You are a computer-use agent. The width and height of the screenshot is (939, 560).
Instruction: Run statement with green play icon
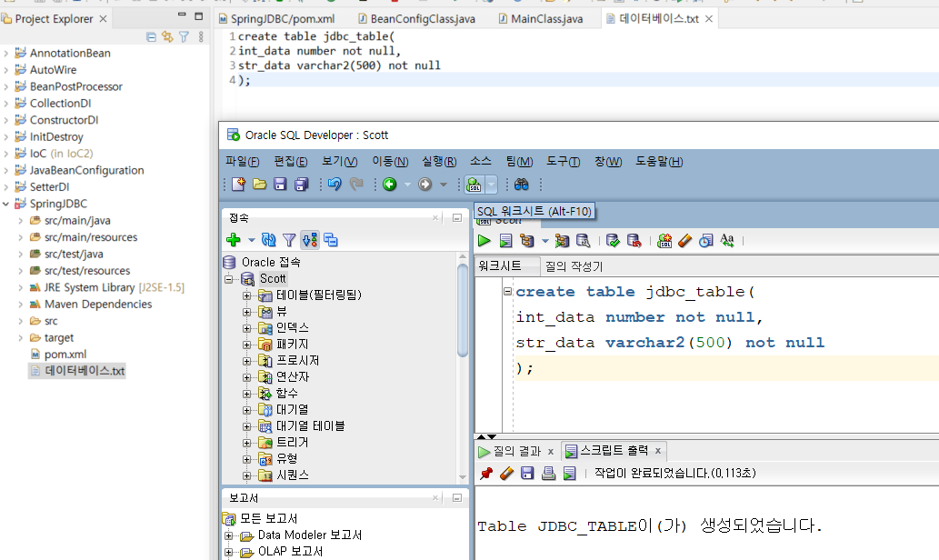point(484,241)
